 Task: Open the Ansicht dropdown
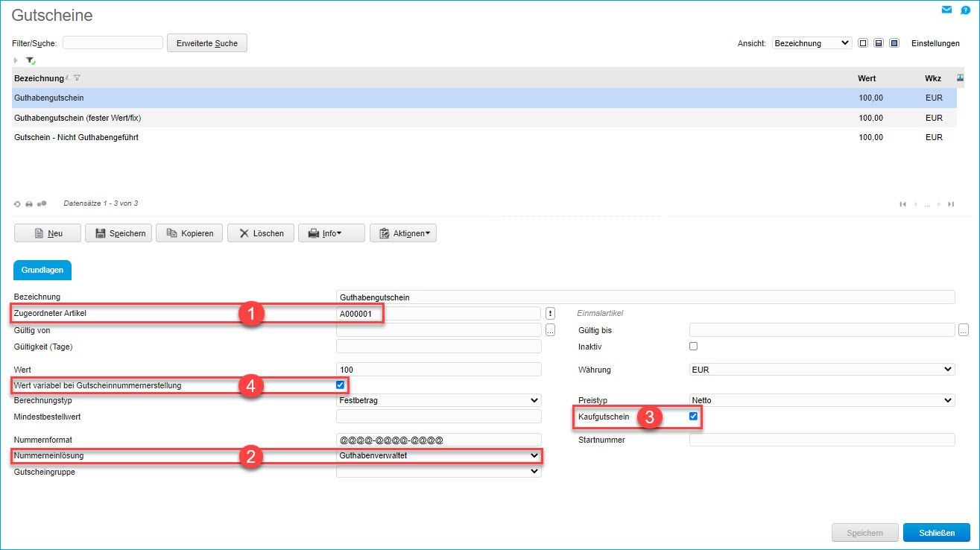pyautogui.click(x=812, y=43)
